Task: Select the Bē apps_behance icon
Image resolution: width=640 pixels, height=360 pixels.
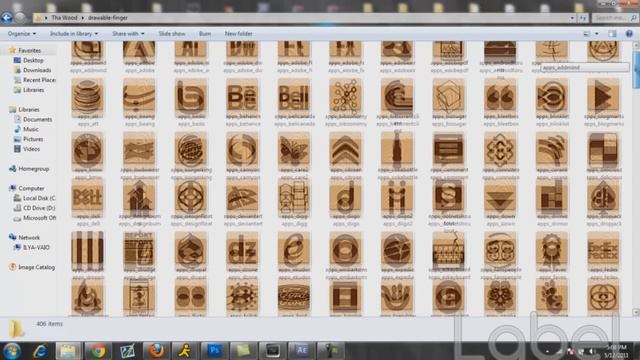Action: tap(242, 97)
